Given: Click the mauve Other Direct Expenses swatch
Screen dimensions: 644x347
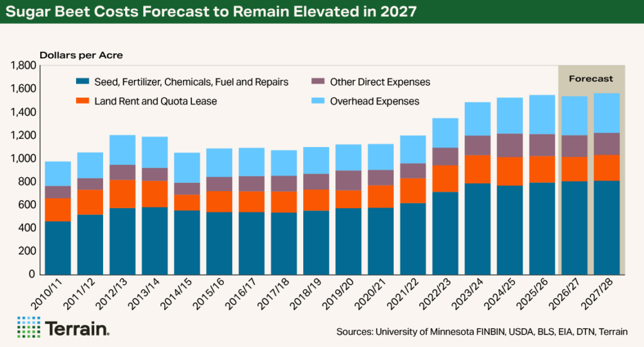Looking at the screenshot, I should click(x=318, y=81).
